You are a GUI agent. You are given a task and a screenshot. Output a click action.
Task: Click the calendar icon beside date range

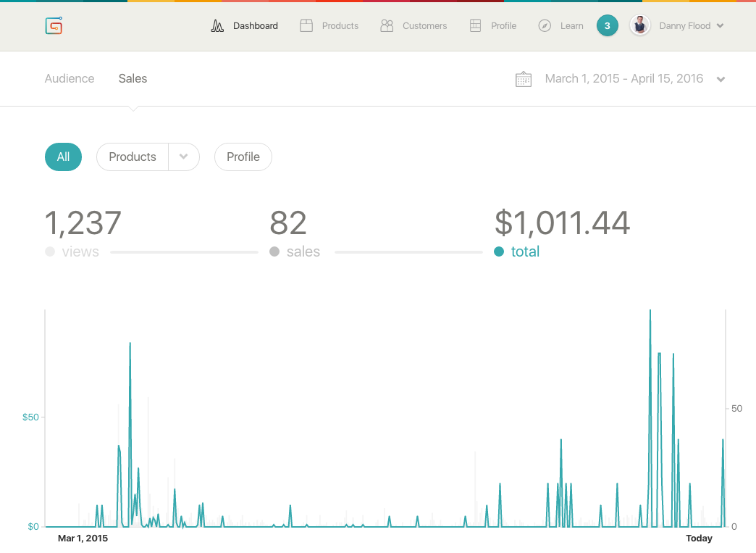pos(523,79)
